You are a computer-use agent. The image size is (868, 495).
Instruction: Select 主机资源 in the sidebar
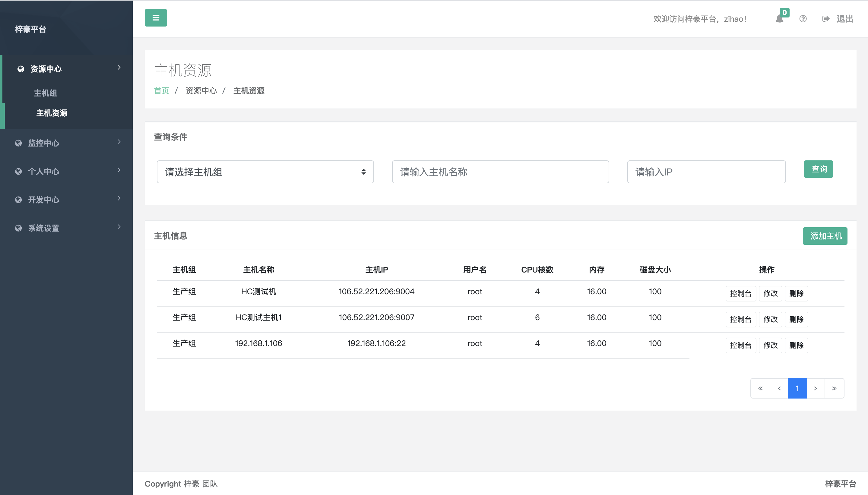(x=52, y=113)
